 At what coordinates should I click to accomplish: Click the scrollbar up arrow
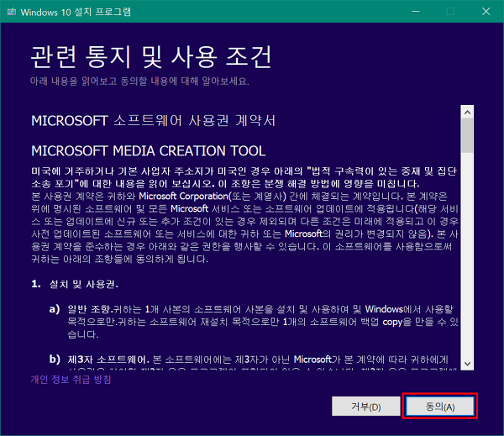coord(467,113)
